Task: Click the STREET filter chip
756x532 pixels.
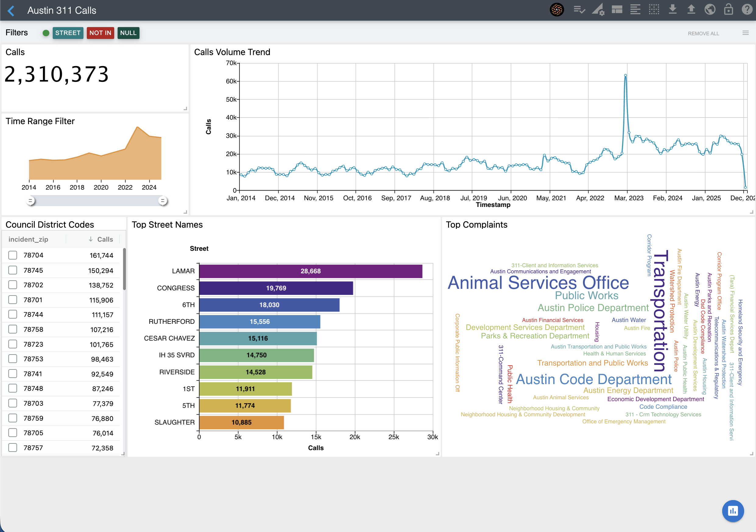Action: (68, 33)
